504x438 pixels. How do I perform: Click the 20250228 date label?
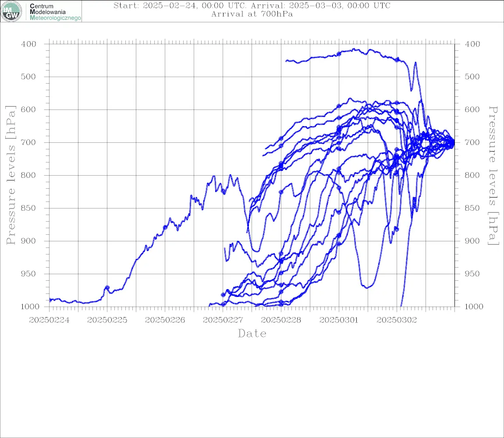(x=281, y=320)
